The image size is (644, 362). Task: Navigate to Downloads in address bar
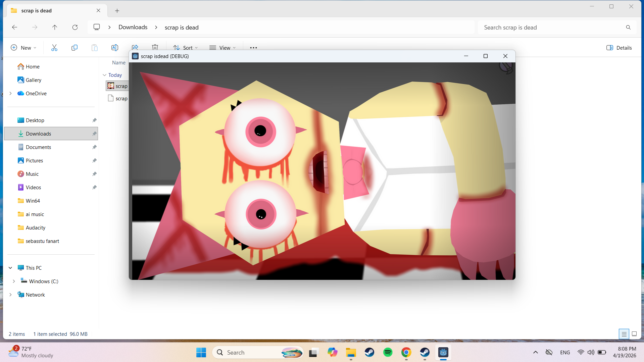point(133,27)
